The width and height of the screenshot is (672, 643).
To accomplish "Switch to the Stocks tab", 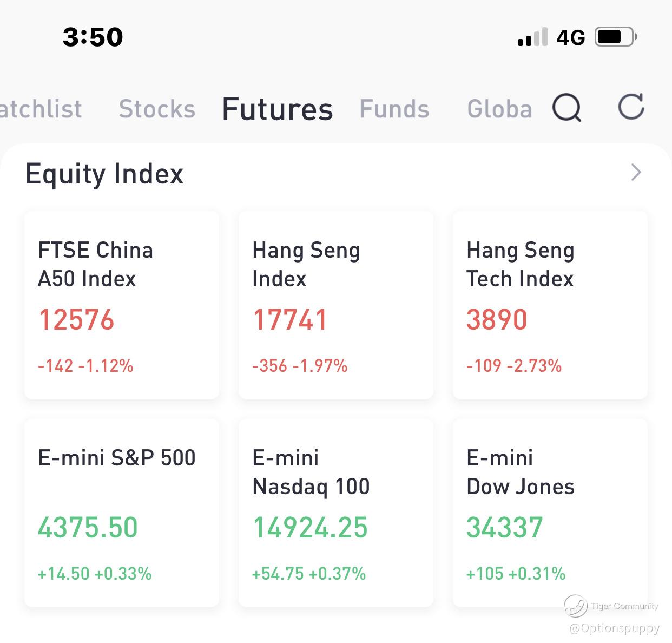I will pyautogui.click(x=157, y=109).
